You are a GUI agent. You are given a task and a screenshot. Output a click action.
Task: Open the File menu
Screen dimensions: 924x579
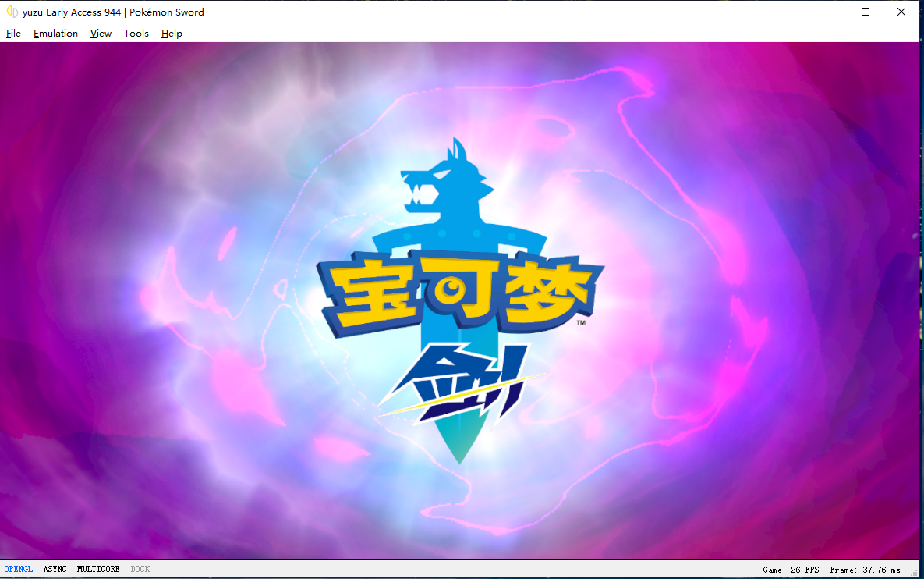pos(13,34)
